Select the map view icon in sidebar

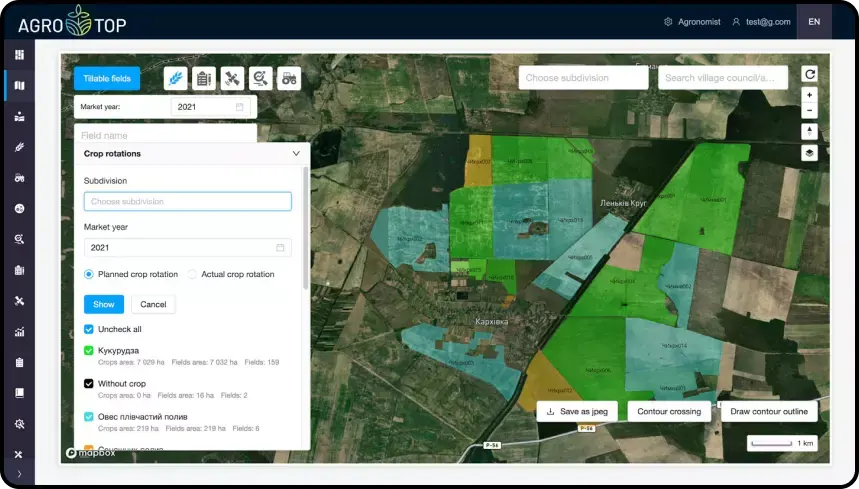coord(20,85)
